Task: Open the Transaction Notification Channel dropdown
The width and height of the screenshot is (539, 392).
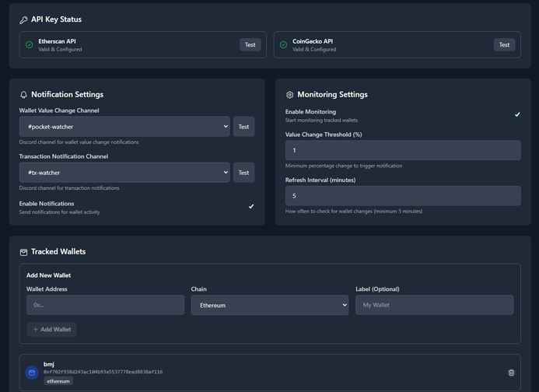Action: 124,173
